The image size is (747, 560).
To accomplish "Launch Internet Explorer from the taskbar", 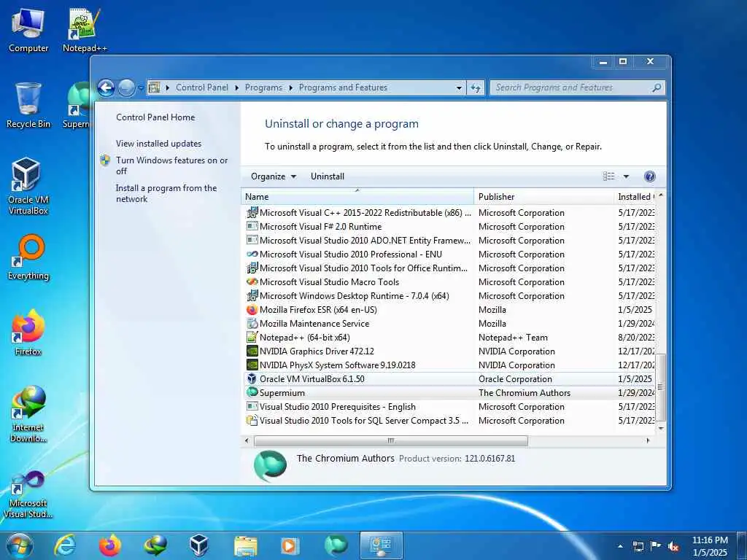I will click(x=65, y=545).
